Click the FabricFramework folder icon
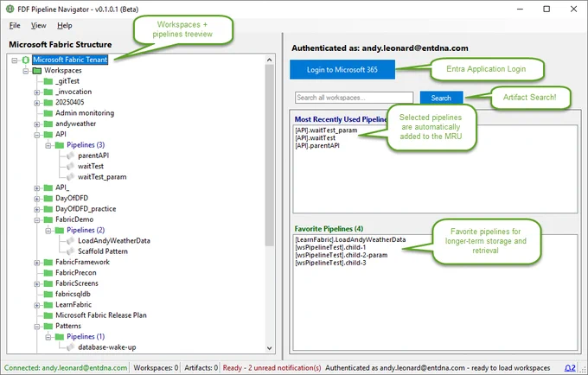Viewport: 588px width, 375px height. click(48, 262)
